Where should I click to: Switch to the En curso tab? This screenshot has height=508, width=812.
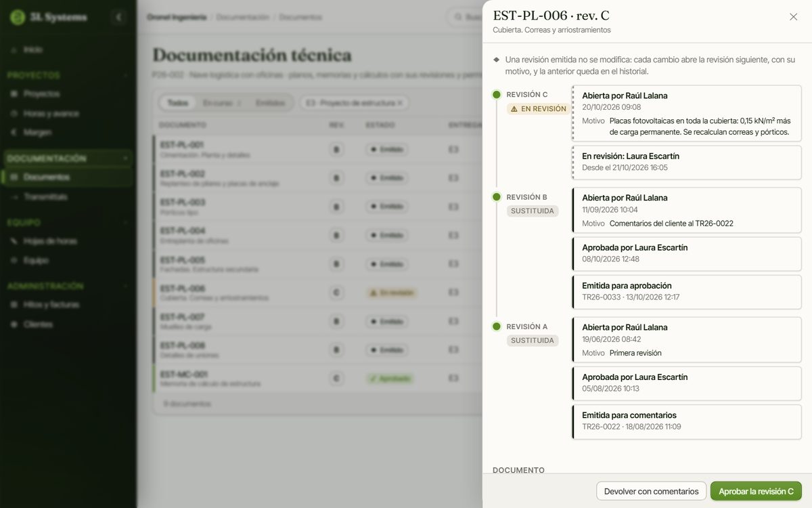pyautogui.click(x=222, y=103)
